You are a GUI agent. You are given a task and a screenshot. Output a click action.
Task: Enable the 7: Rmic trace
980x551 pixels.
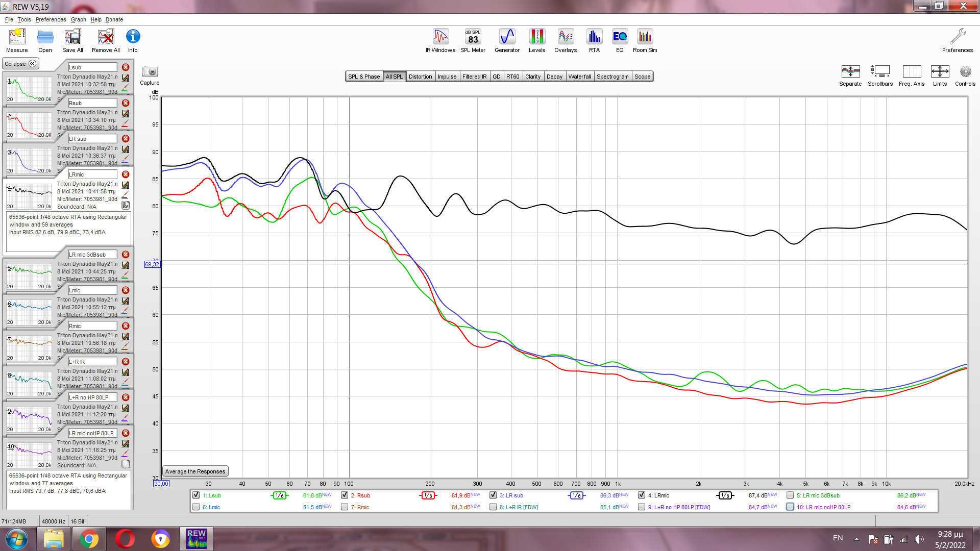point(345,507)
